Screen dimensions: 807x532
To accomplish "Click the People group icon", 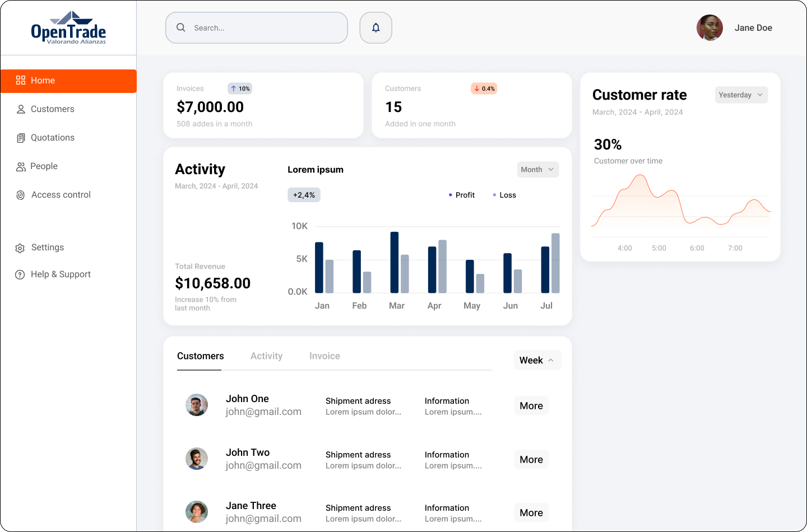I will pyautogui.click(x=21, y=166).
